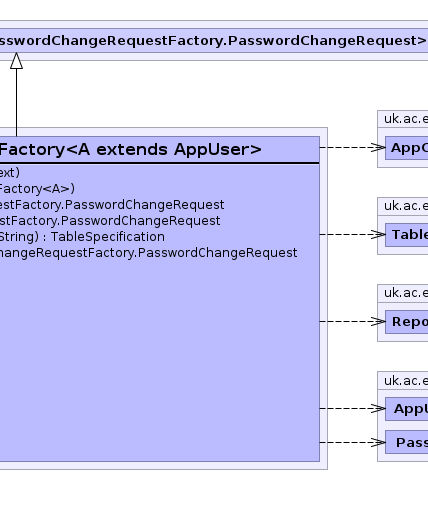Select the 'Factory<A>)' constructor line

pos(37,189)
